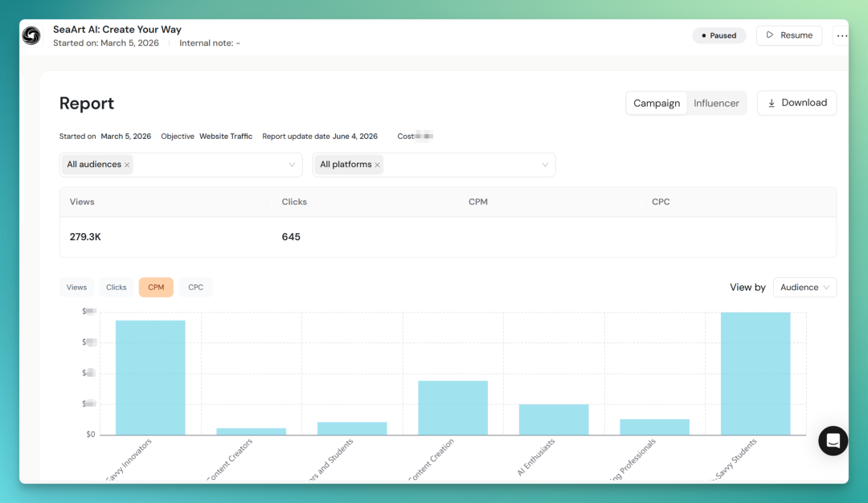
Task: Select the Views chart metric
Action: coord(76,287)
